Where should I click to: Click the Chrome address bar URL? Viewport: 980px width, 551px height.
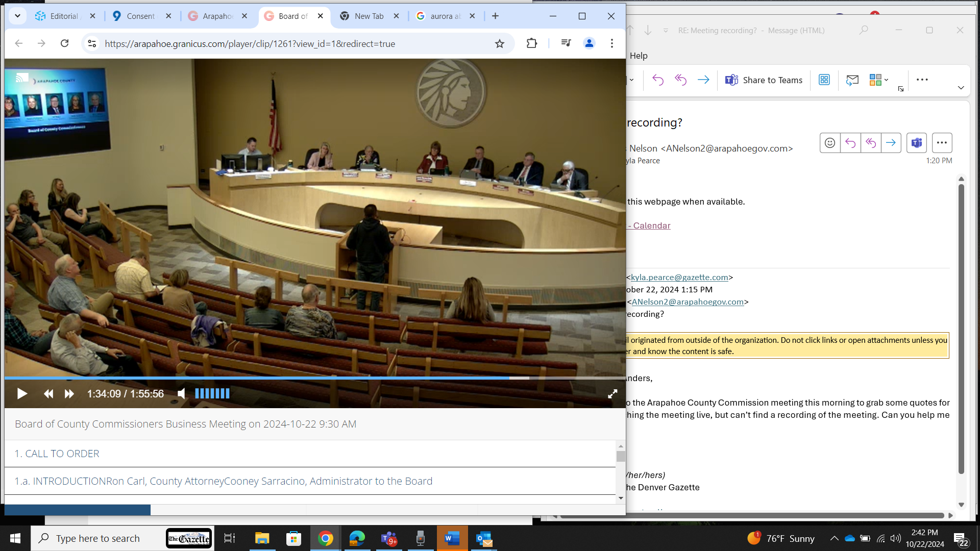[x=250, y=44]
